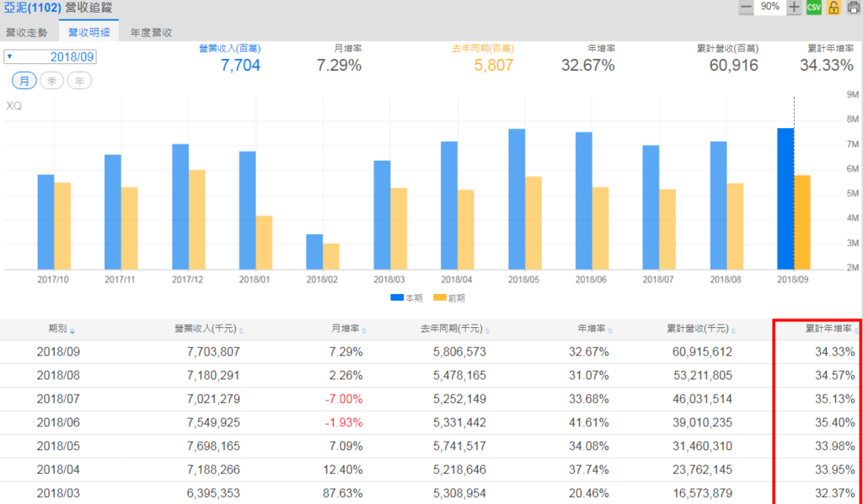Screen dimensions: 863x504
Task: Click the 12.40% monthly growth cell
Action: (343, 470)
